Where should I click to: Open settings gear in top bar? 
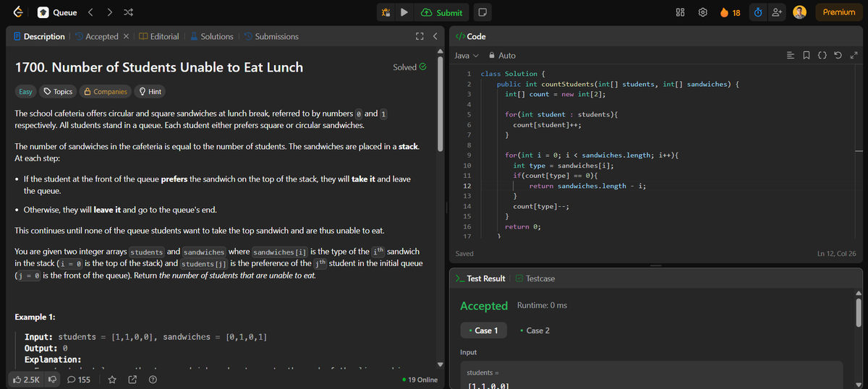(702, 12)
